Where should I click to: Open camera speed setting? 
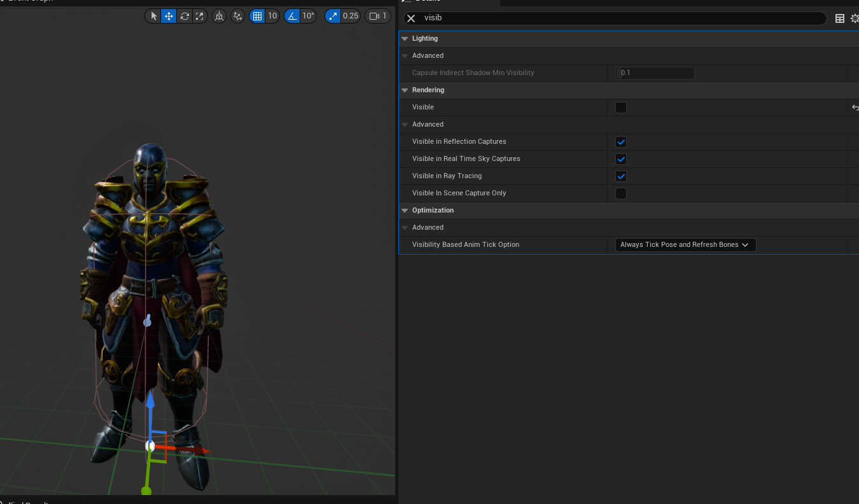378,16
